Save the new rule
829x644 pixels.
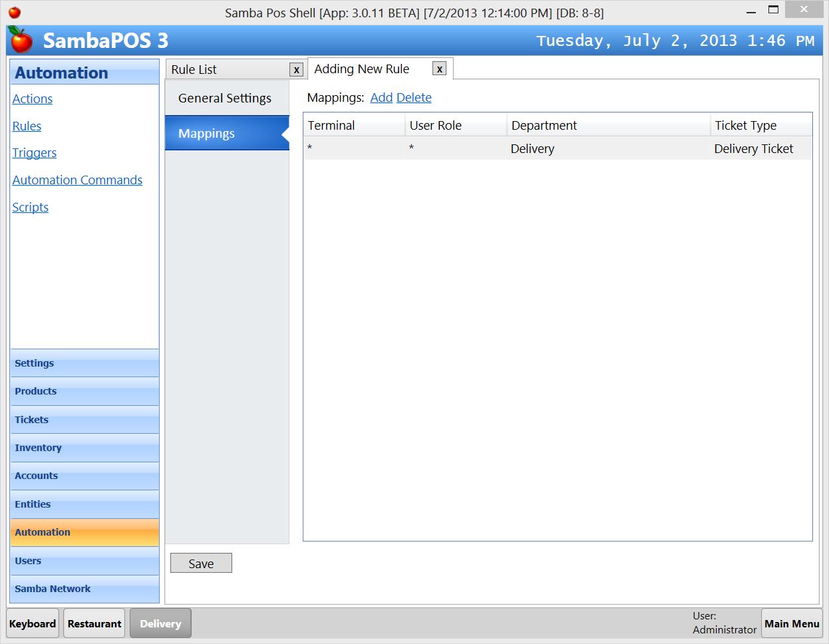point(201,563)
